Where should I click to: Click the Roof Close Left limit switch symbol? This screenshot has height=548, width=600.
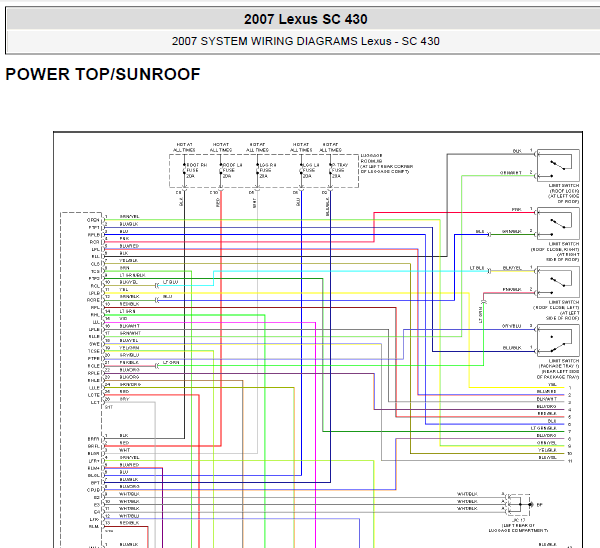coord(558,282)
